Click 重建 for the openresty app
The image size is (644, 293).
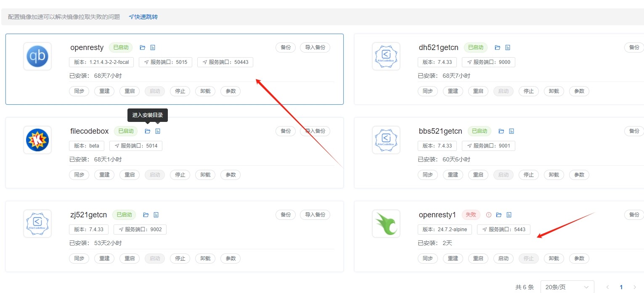click(104, 91)
